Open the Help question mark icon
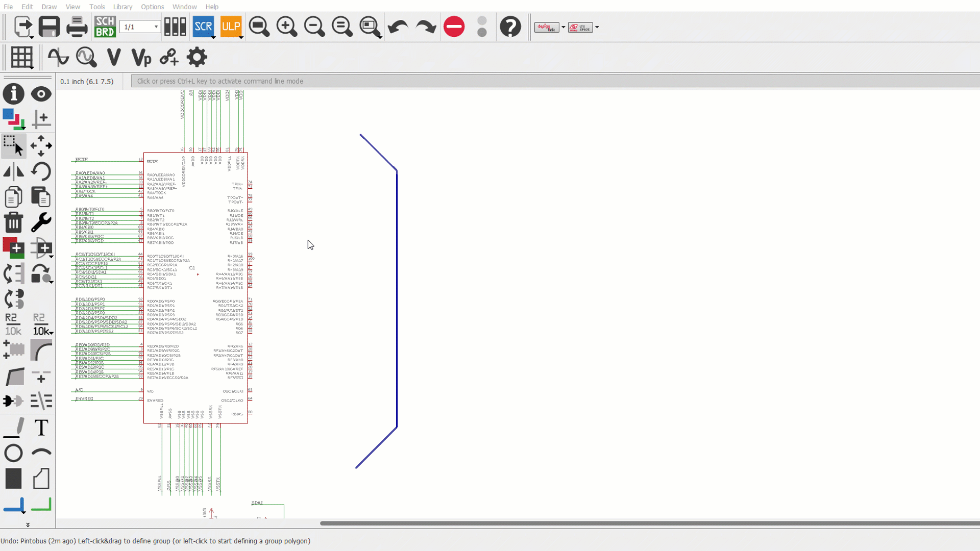 [510, 27]
